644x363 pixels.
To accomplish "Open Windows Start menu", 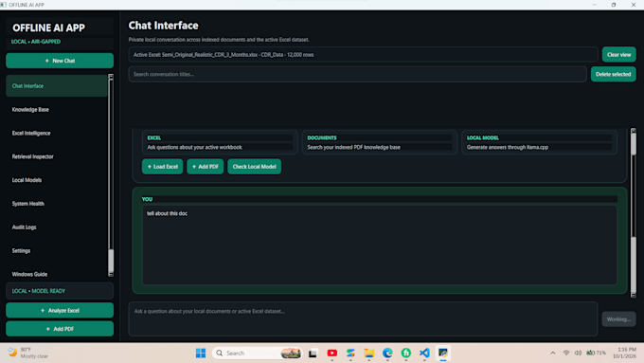I will (201, 353).
